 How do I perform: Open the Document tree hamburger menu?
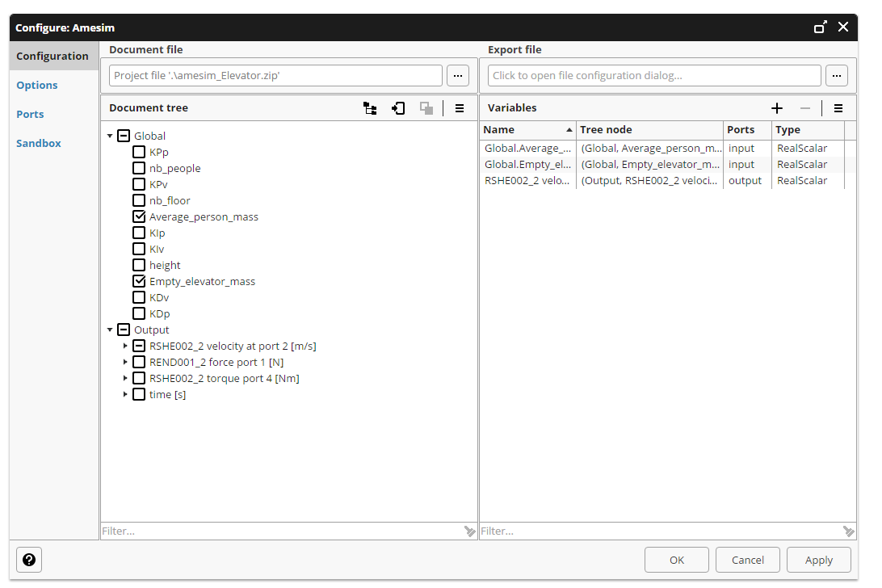coord(460,108)
